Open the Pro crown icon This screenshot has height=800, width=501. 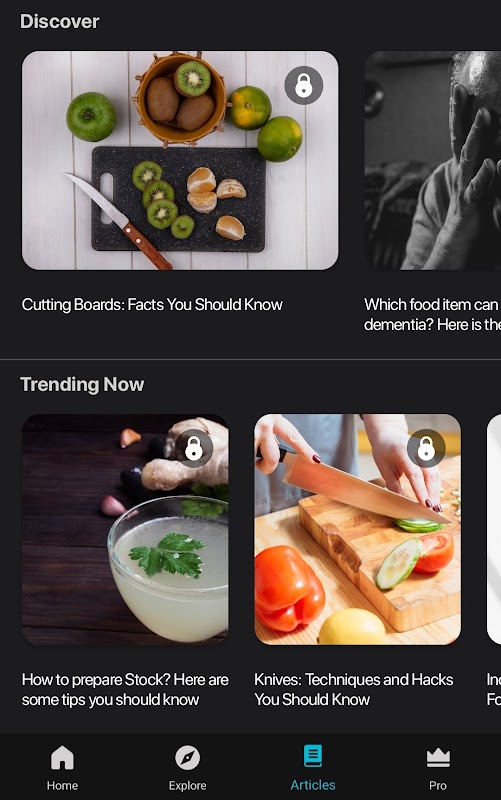point(438,758)
